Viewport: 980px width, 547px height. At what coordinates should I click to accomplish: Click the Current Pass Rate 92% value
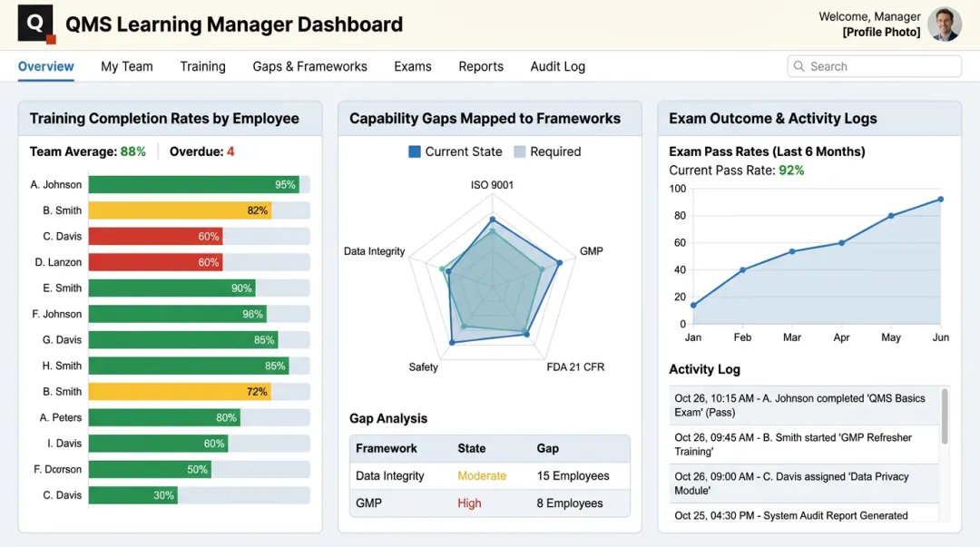pyautogui.click(x=791, y=171)
